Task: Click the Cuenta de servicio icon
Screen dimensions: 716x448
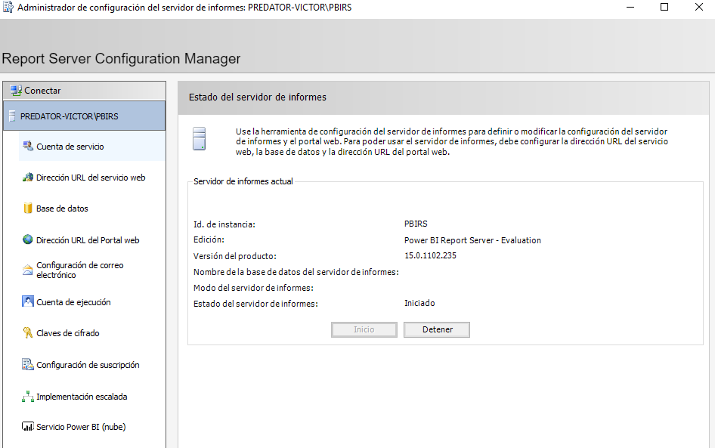Action: click(27, 147)
